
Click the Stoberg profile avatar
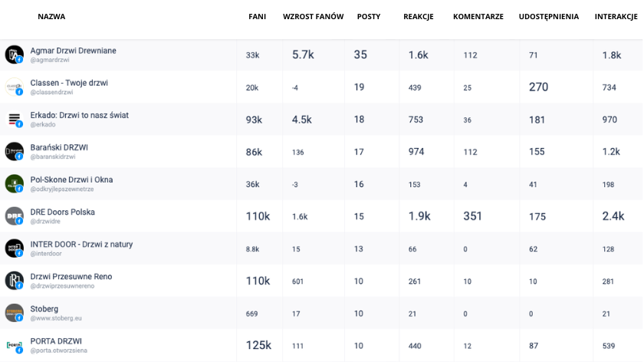14,313
